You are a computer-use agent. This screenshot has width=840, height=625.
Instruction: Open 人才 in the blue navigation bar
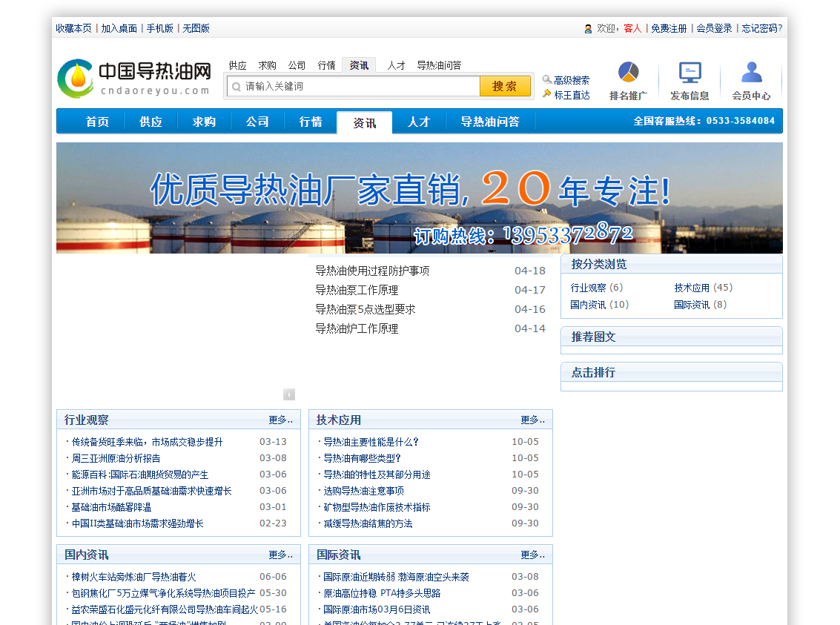click(419, 122)
